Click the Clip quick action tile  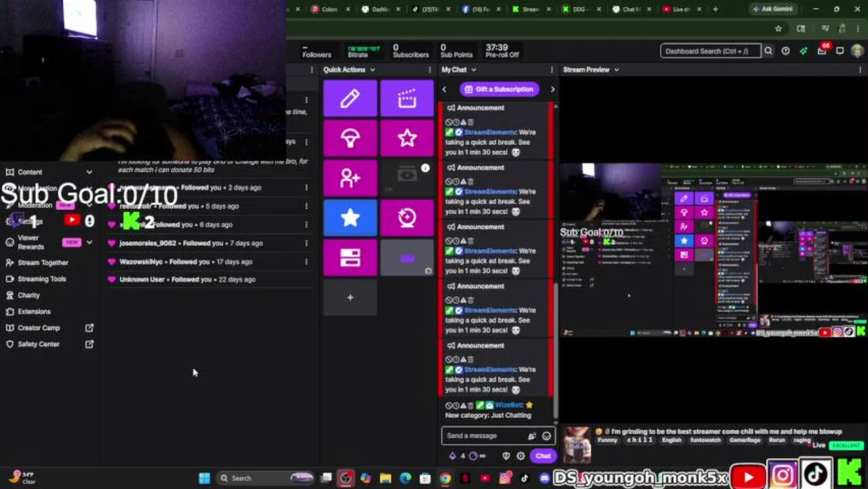click(407, 99)
